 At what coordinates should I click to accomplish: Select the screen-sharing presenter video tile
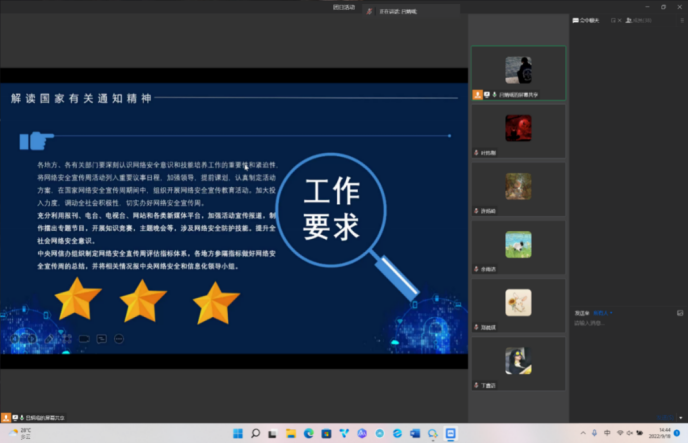pos(518,72)
